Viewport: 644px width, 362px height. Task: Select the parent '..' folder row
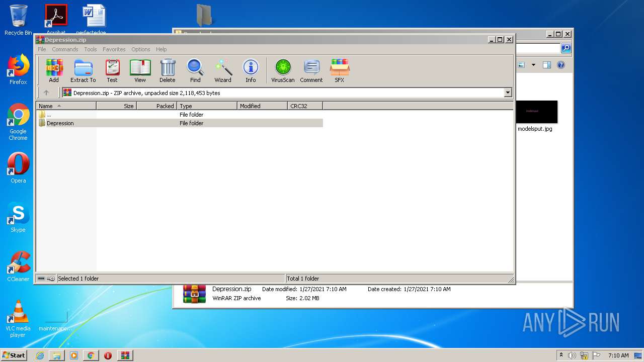click(x=180, y=115)
